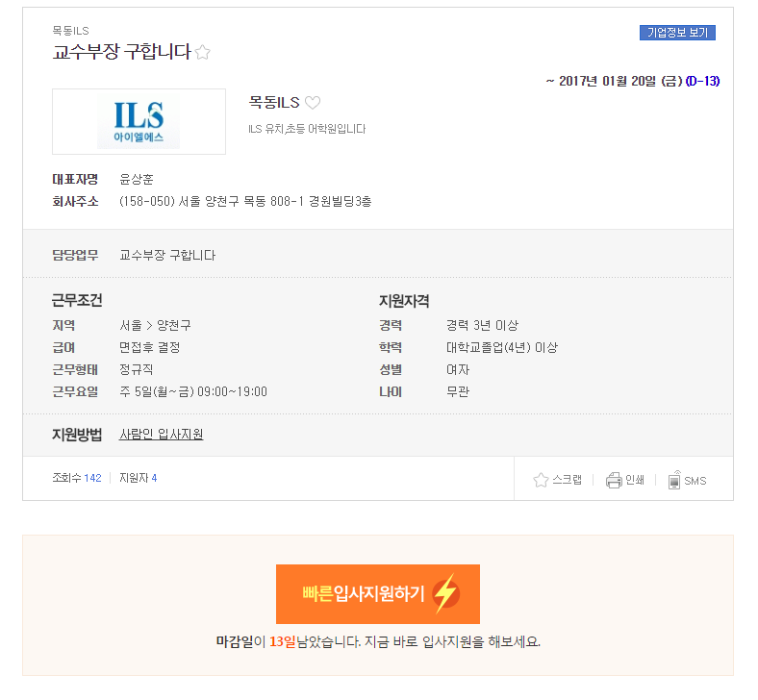
Task: Click the 목동ILS company name heading
Action: 274,103
